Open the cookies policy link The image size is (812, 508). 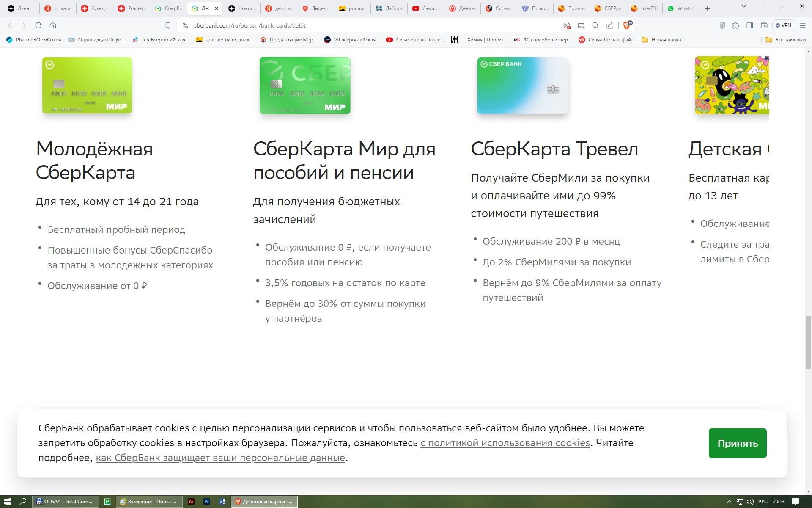click(x=505, y=443)
